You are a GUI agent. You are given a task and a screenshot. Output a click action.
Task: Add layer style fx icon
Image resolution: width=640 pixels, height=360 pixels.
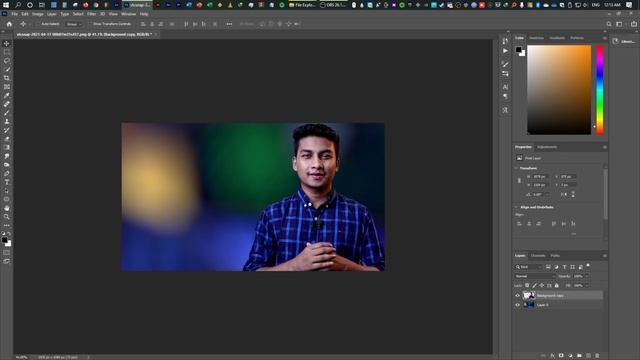tap(552, 356)
